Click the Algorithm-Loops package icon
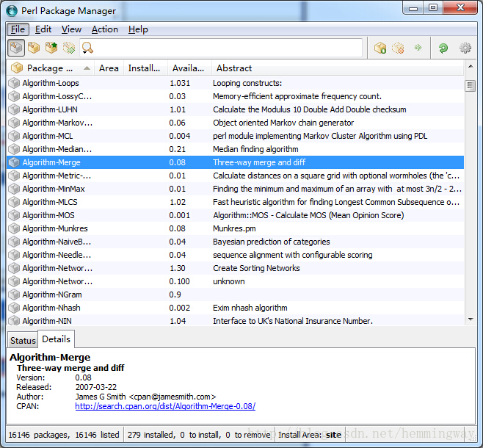Image resolution: width=483 pixels, height=448 pixels. click(14, 83)
